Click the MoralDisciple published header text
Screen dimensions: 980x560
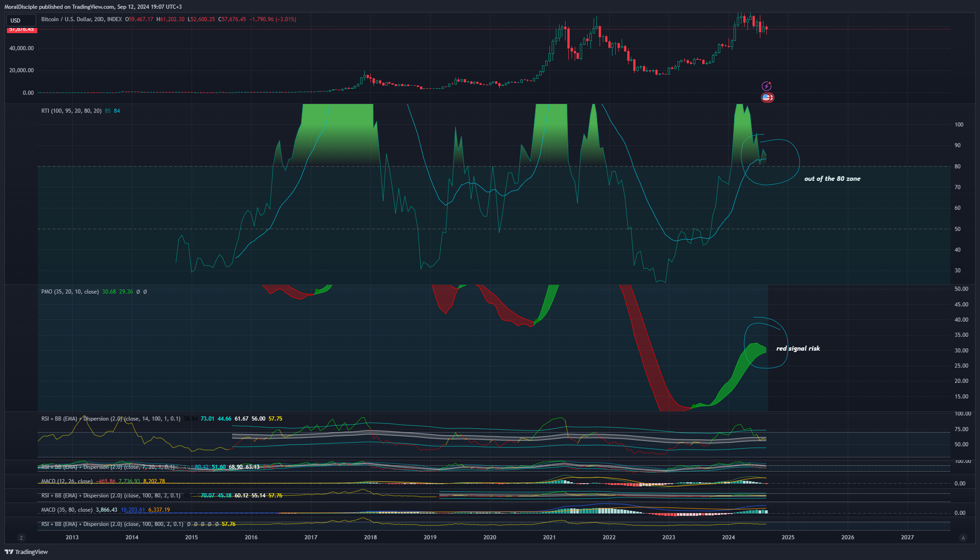(x=93, y=7)
